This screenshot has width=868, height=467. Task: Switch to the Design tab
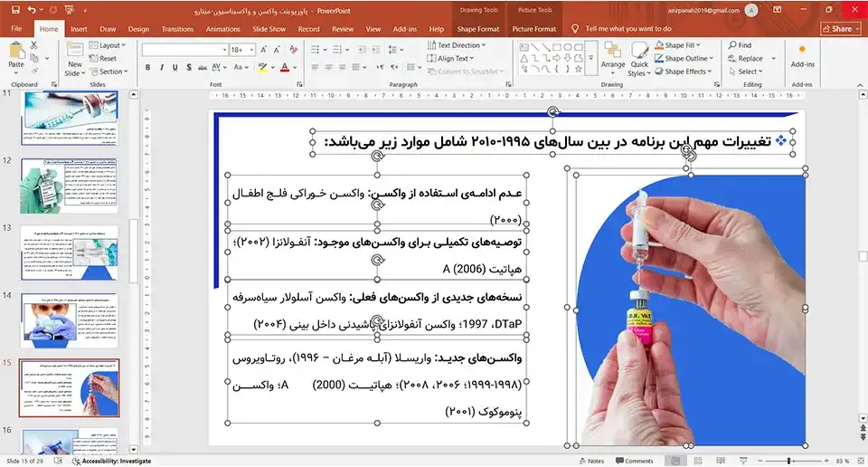coord(138,29)
